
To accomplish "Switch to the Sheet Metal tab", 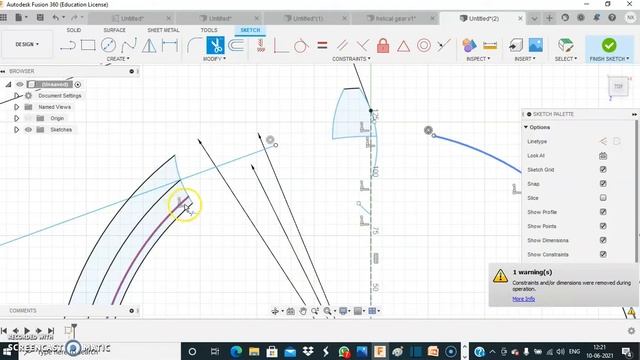I will [x=163, y=30].
